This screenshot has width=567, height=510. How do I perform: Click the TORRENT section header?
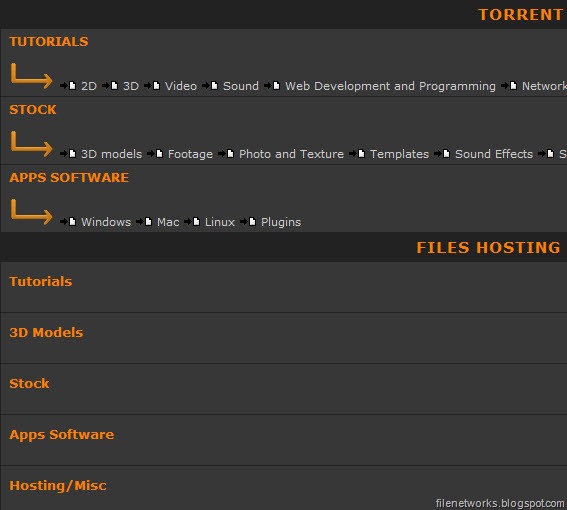(520, 15)
